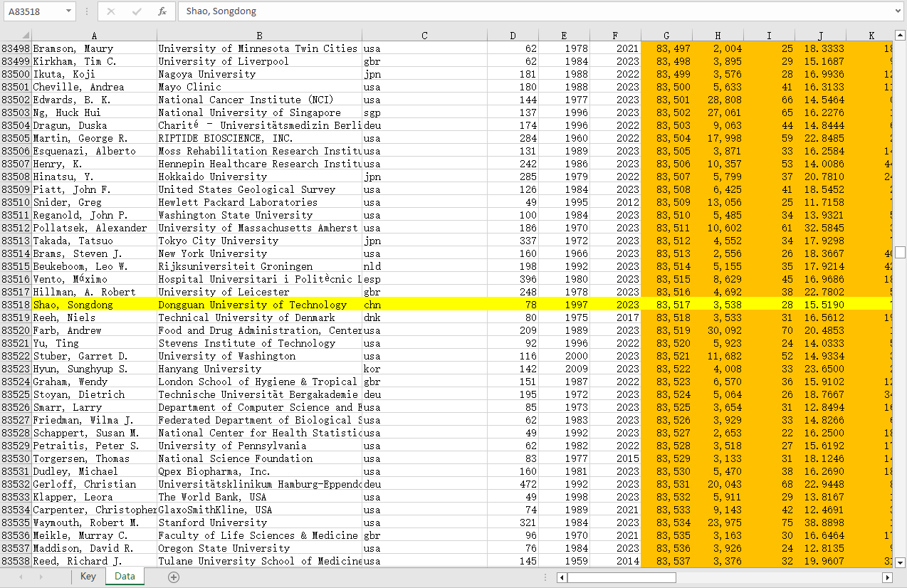Select row 83518 via its row header
Image resolution: width=907 pixels, height=588 pixels.
pos(16,305)
